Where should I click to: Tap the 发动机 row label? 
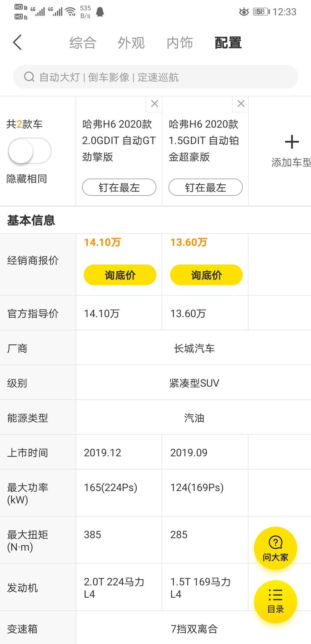22,588
